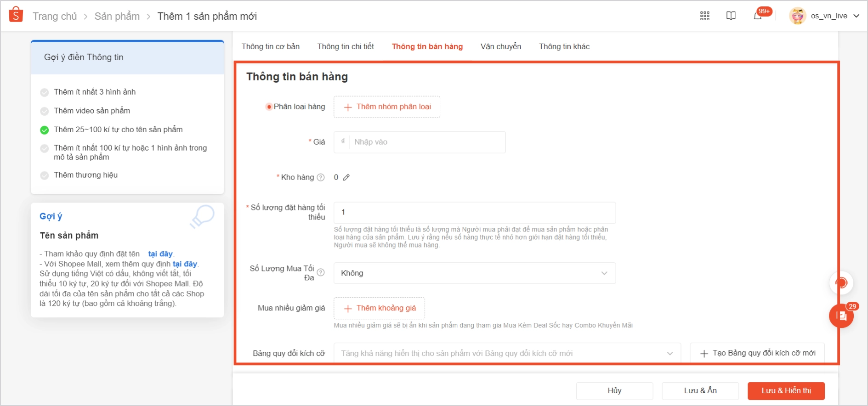The width and height of the screenshot is (868, 406).
Task: Click Thêm thương hiệu check icon
Action: (x=45, y=175)
